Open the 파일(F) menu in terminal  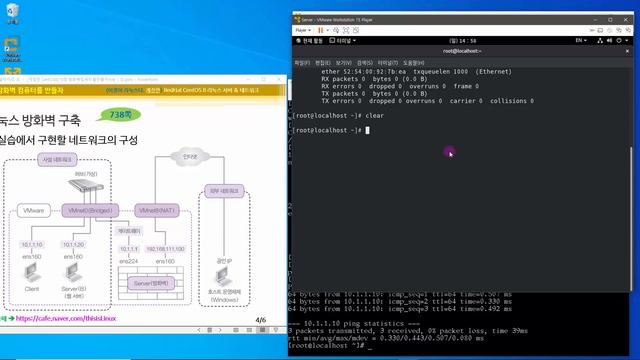pyautogui.click(x=302, y=63)
